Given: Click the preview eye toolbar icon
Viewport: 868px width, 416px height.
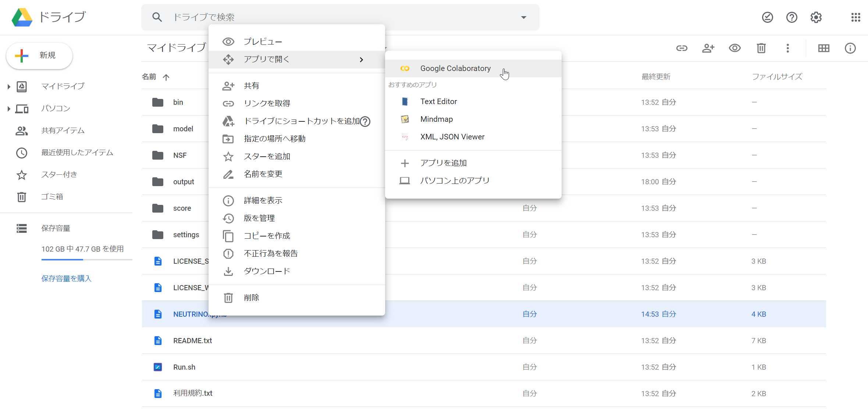Looking at the screenshot, I should point(735,48).
